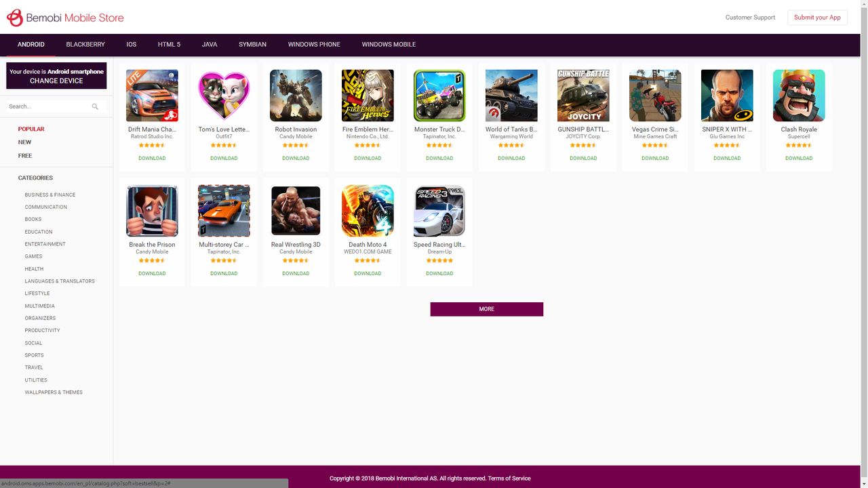Click the search magnifier icon
The image size is (868, 488).
[x=95, y=106]
